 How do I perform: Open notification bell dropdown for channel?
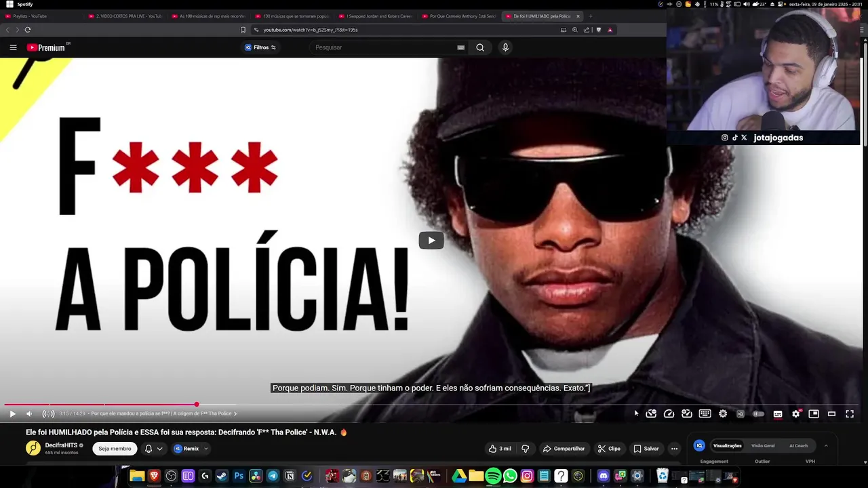[x=153, y=449]
